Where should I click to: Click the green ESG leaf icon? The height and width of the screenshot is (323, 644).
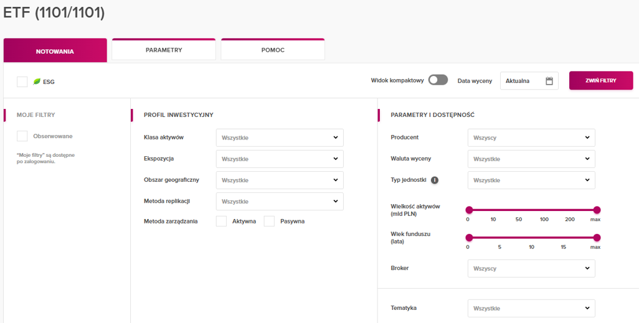(x=37, y=82)
